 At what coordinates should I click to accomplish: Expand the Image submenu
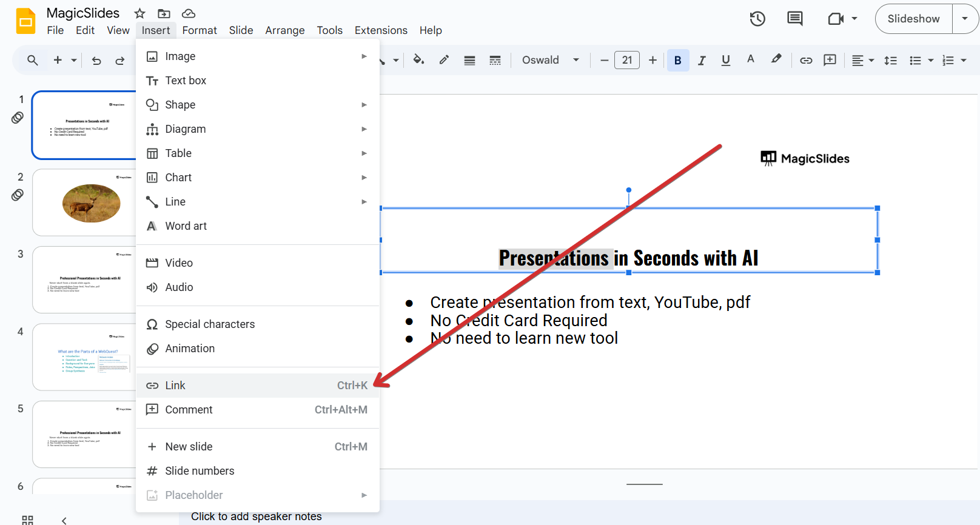(258, 56)
